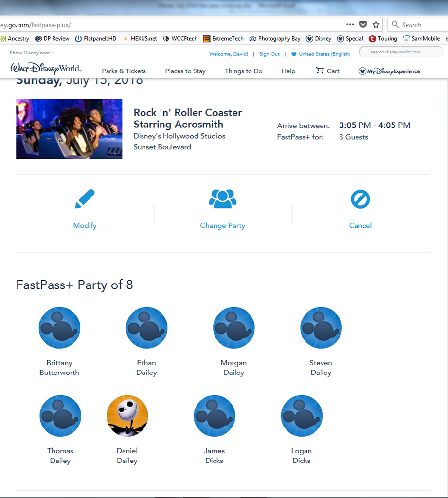Viewport: 448px width, 498px height.
Task: Click the Walt Disney World logo
Action: tap(46, 68)
